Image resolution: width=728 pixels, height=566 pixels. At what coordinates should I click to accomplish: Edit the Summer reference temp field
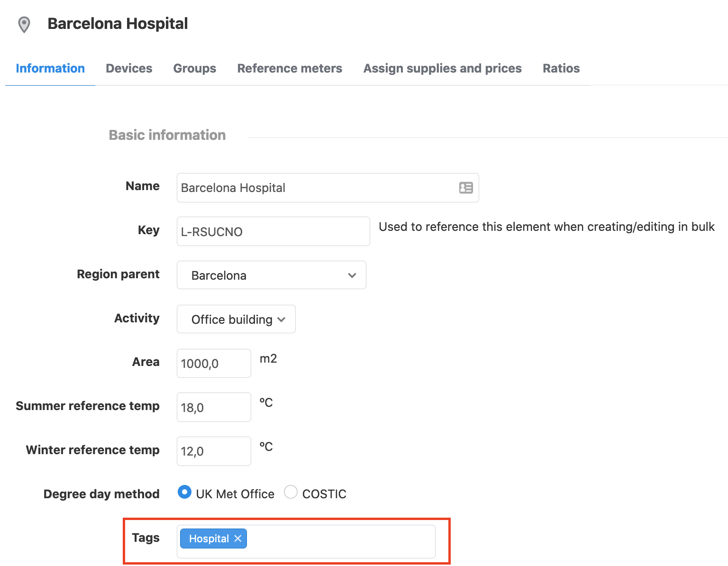pyautogui.click(x=214, y=407)
